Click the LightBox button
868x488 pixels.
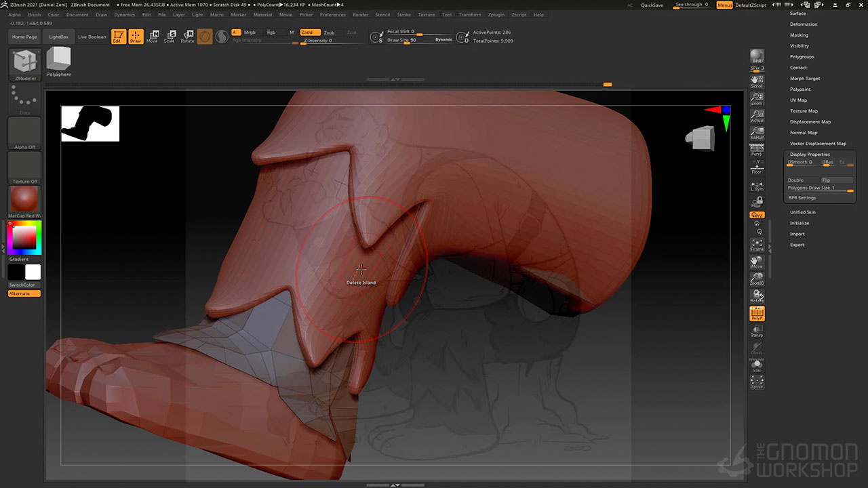[59, 37]
